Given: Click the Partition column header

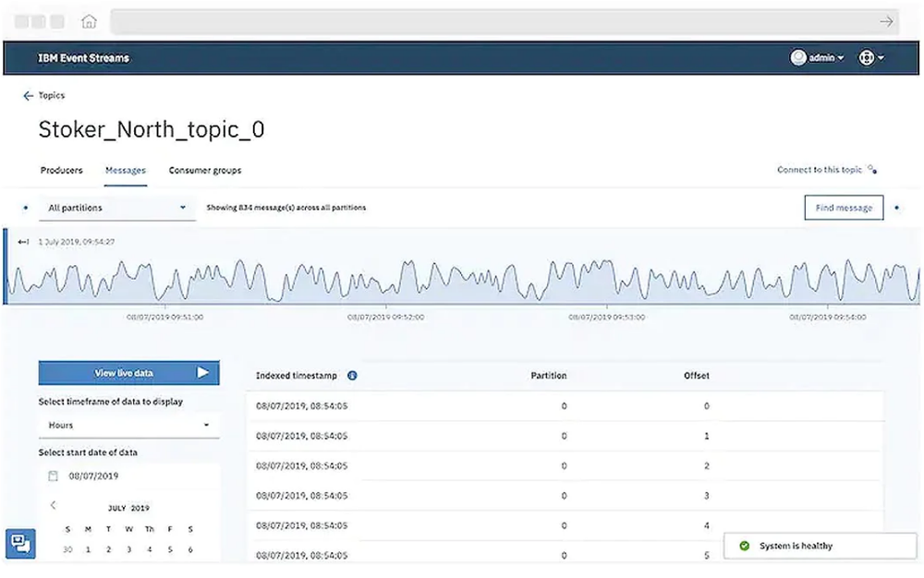Looking at the screenshot, I should click(x=549, y=376).
